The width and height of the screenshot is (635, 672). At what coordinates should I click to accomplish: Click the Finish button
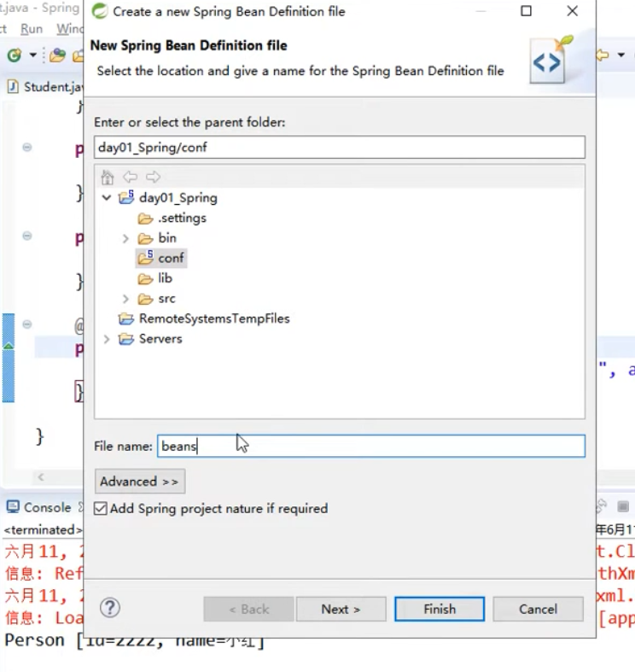point(440,609)
